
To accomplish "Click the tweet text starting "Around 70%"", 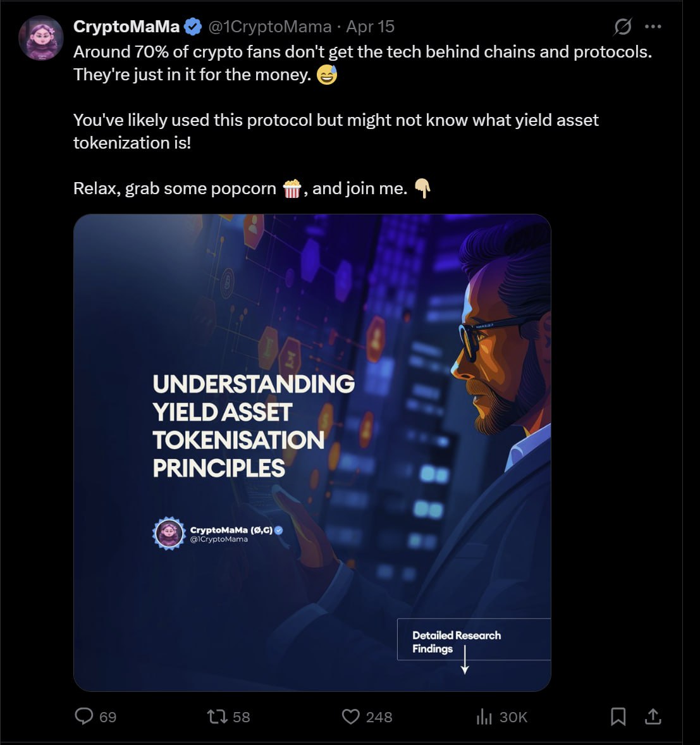I will click(362, 52).
